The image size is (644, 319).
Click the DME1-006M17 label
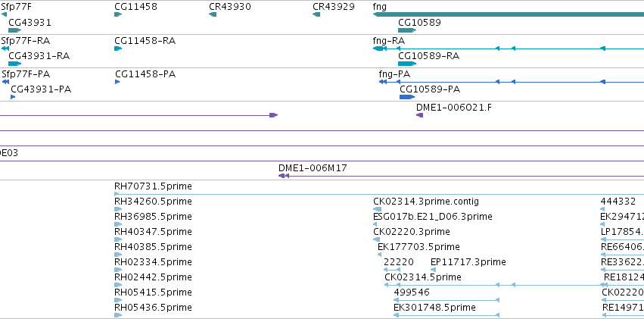(313, 167)
